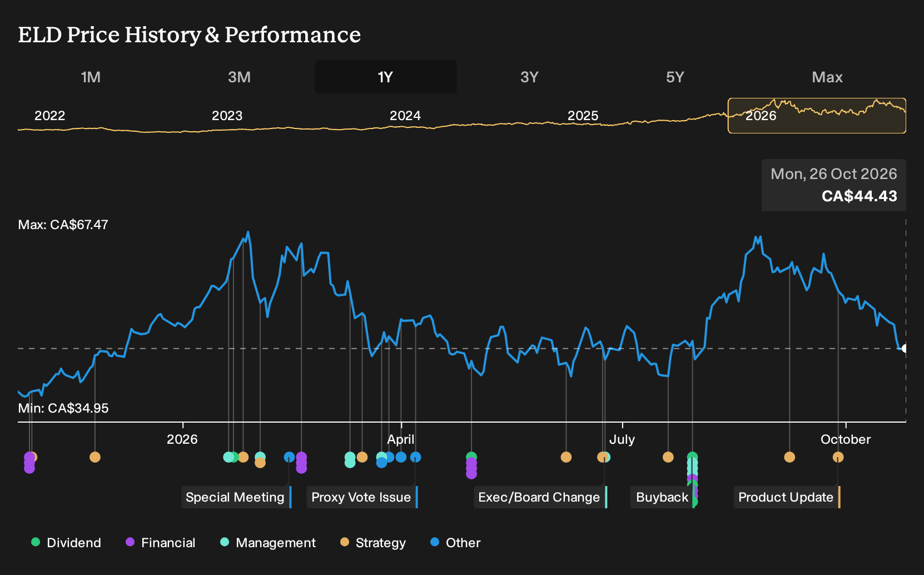Click the 2025 label on overview timeline
This screenshot has width=924, height=575.
[583, 116]
